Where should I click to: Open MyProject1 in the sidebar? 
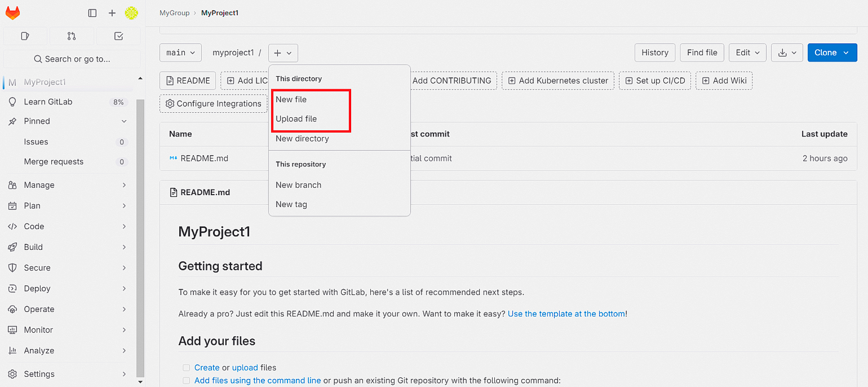point(68,82)
